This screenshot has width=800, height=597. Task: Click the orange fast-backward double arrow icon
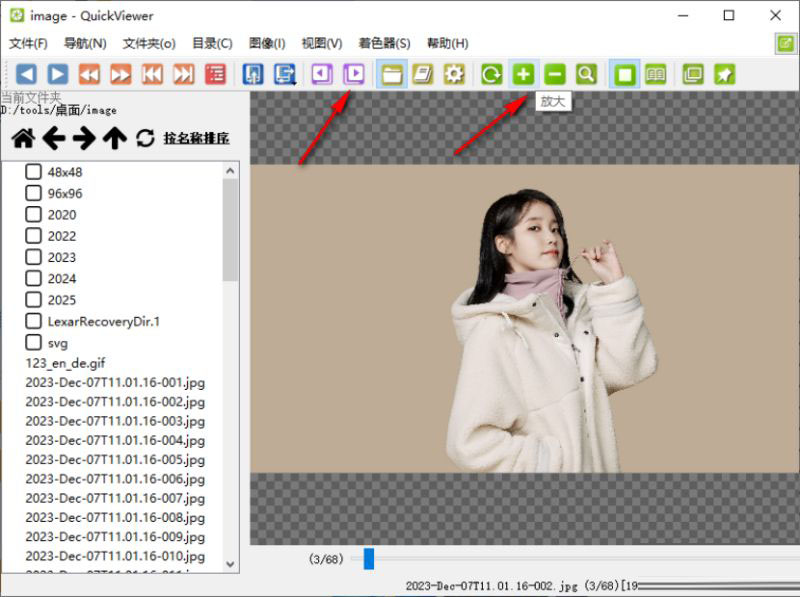[89, 74]
